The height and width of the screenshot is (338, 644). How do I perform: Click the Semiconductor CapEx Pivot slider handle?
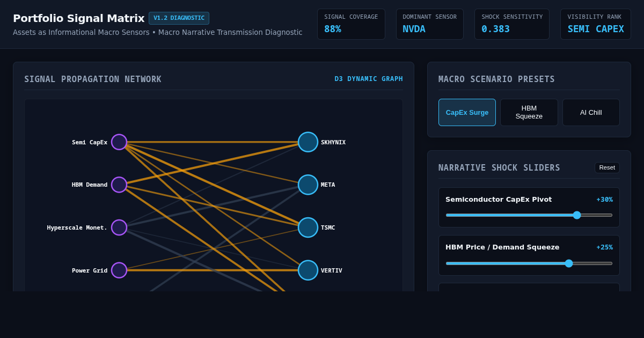577,215
